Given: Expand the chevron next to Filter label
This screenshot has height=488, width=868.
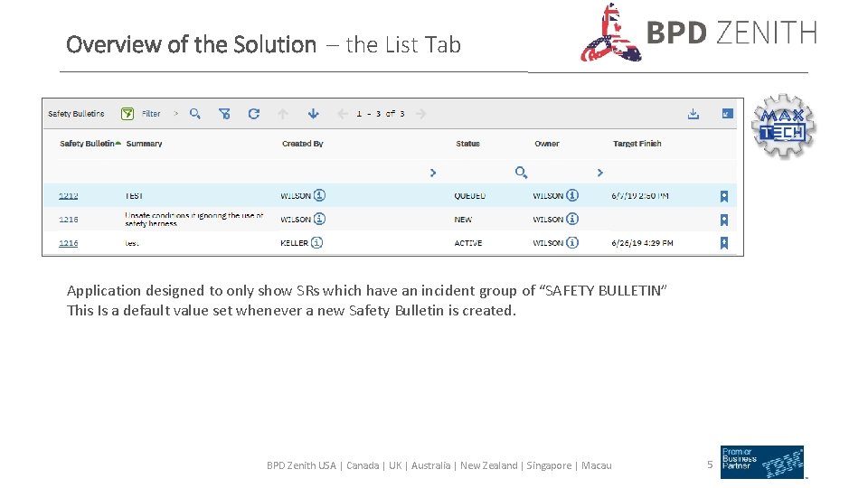Looking at the screenshot, I should pyautogui.click(x=176, y=114).
